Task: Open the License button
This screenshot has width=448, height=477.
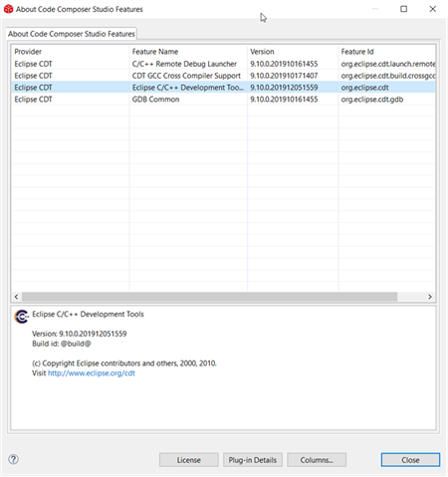Action: coord(188,460)
